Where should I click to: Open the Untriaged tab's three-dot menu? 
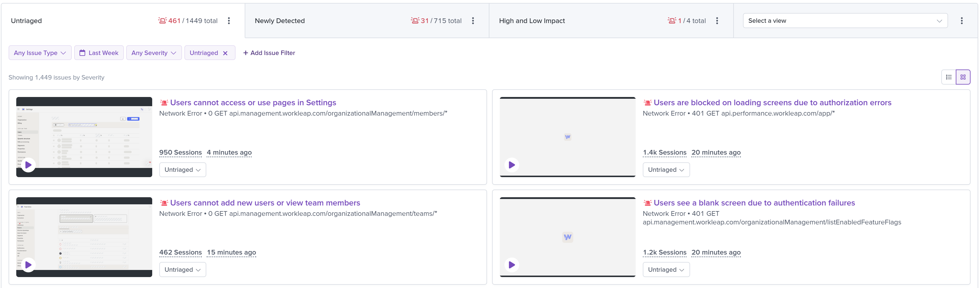[x=229, y=21]
